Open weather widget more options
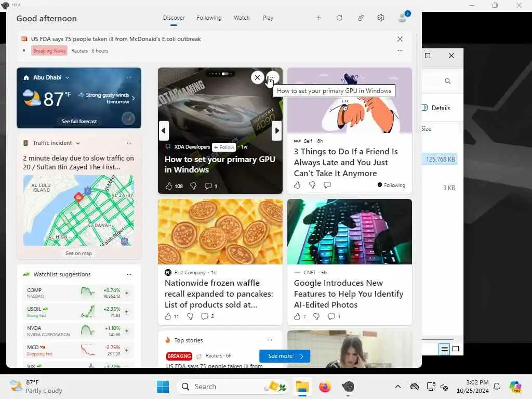The image size is (532, 399). (129, 77)
